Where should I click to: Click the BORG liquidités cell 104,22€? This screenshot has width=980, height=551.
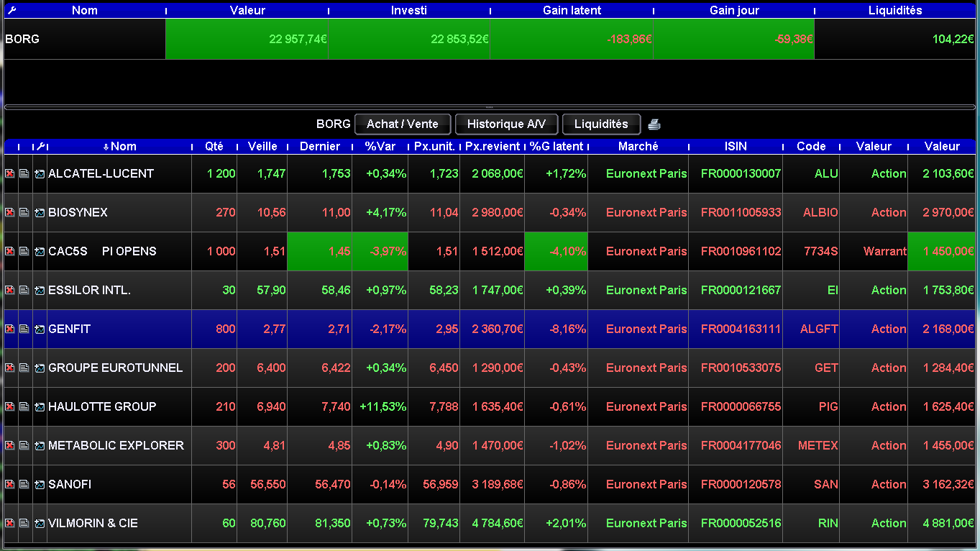coord(895,39)
